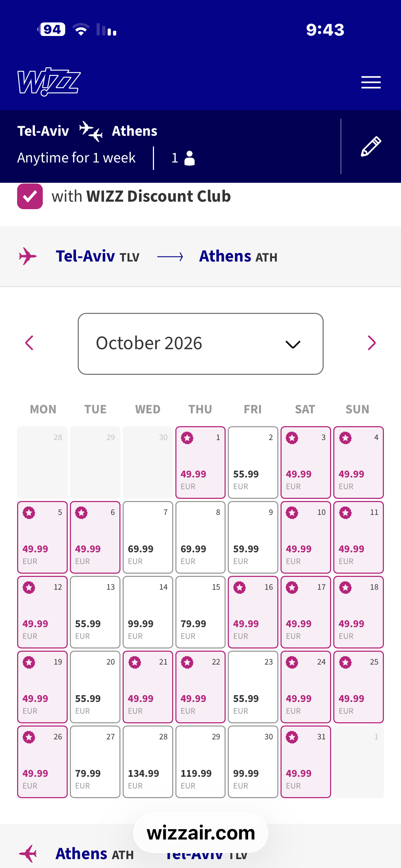Tap the passenger count icon
401x868 pixels.
[x=189, y=158]
